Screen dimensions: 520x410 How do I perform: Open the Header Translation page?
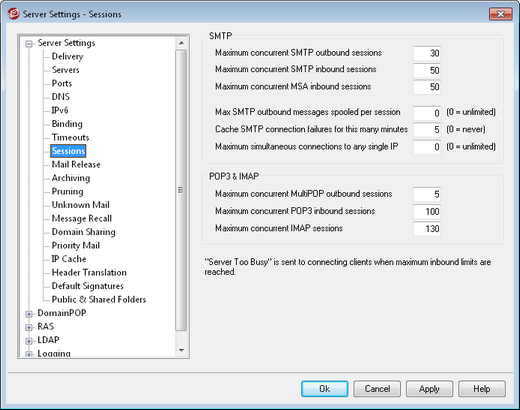point(89,272)
